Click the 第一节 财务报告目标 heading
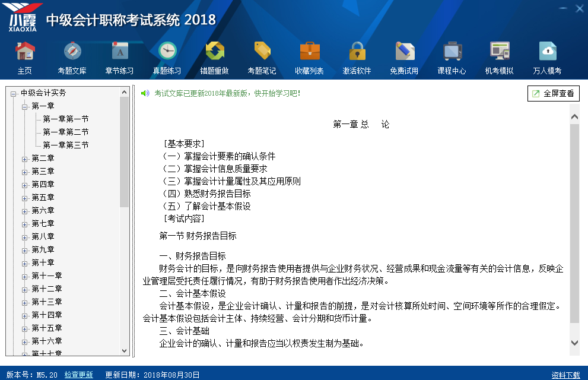The width and height of the screenshot is (588, 380). pos(198,236)
